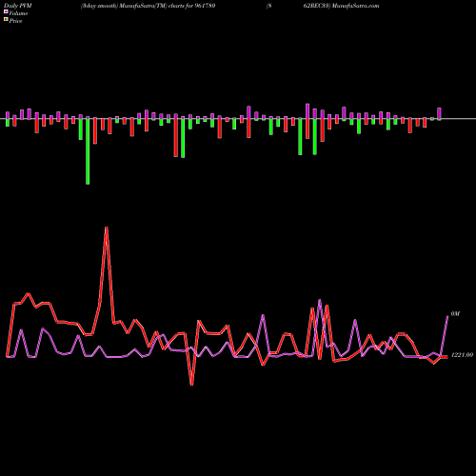Click the Price legend label
The height and width of the screenshot is (476, 476).
[15, 21]
